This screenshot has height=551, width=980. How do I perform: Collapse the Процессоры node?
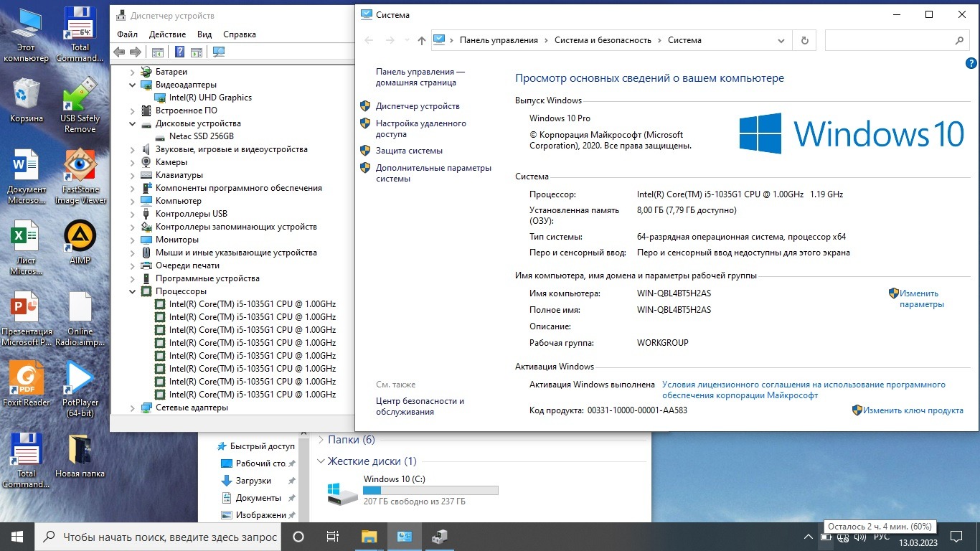click(133, 291)
